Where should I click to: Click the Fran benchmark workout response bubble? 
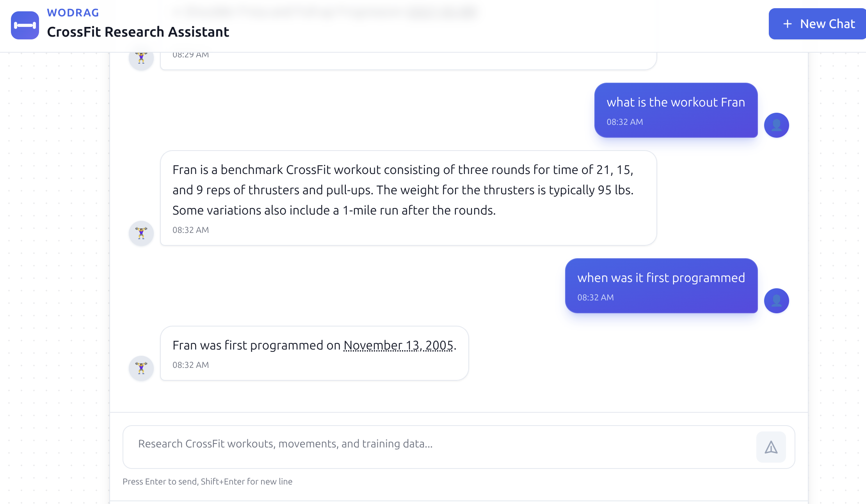click(409, 198)
